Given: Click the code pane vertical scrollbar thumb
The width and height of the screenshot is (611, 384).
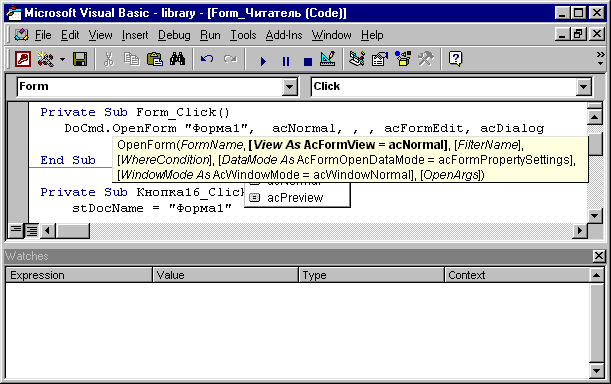Looking at the screenshot, I should coord(595,143).
